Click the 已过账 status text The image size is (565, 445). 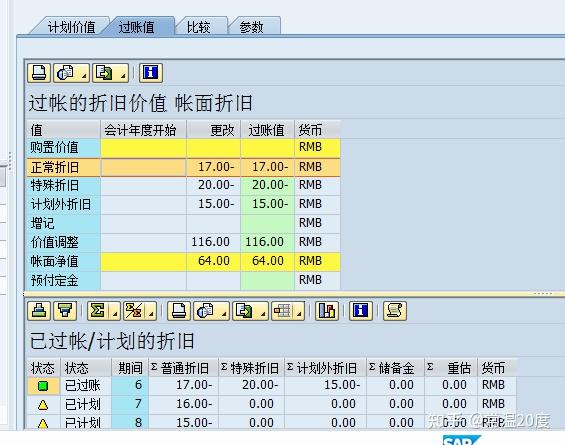pyautogui.click(x=83, y=386)
